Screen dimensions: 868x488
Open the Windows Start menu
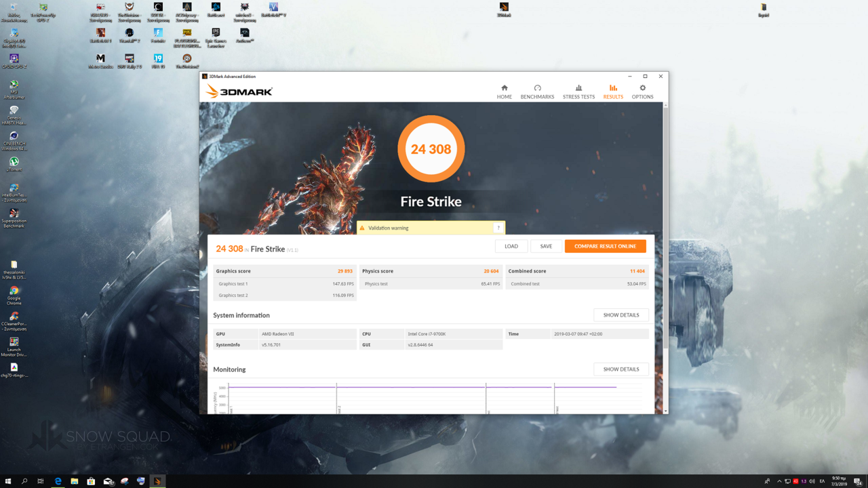[x=8, y=481]
